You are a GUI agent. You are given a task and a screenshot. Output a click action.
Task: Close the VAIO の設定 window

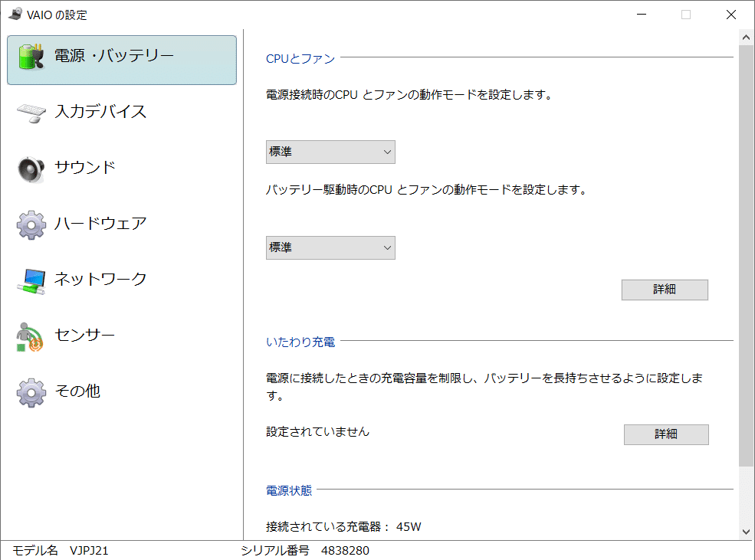coord(731,15)
